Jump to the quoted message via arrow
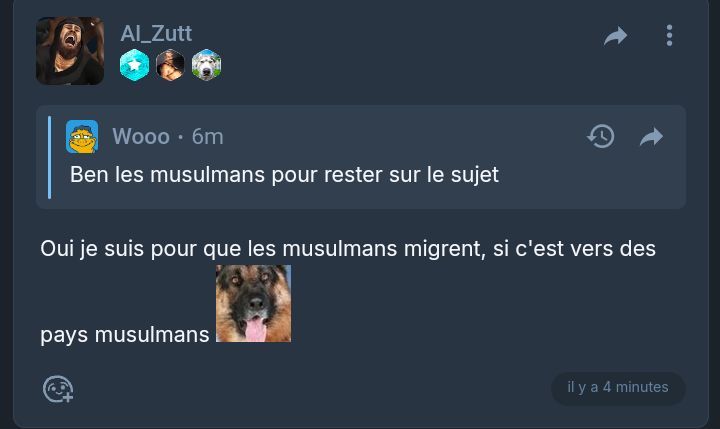Viewport: 720px width, 429px height. pos(651,136)
